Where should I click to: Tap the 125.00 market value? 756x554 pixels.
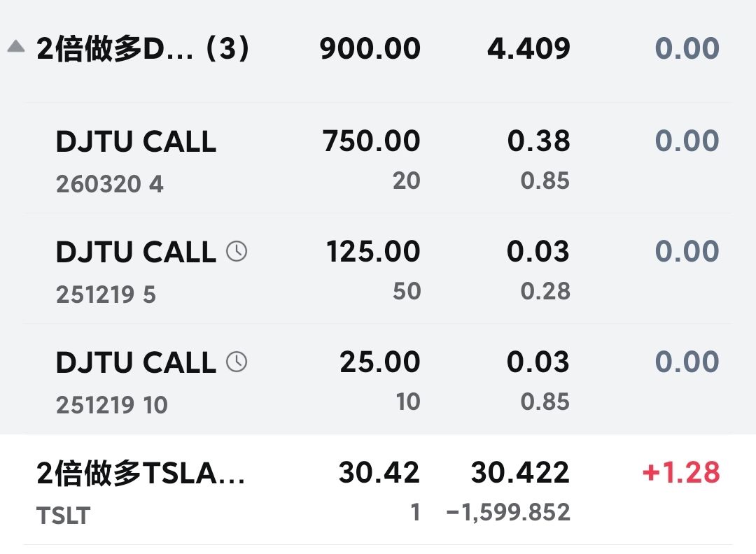coord(373,252)
